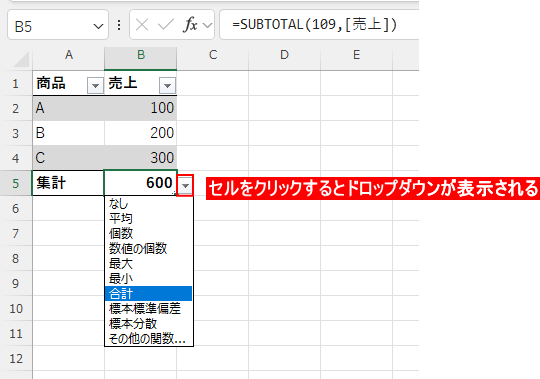The width and height of the screenshot is (540, 379).
Task: Select row 2 header
Action: [x=16, y=108]
